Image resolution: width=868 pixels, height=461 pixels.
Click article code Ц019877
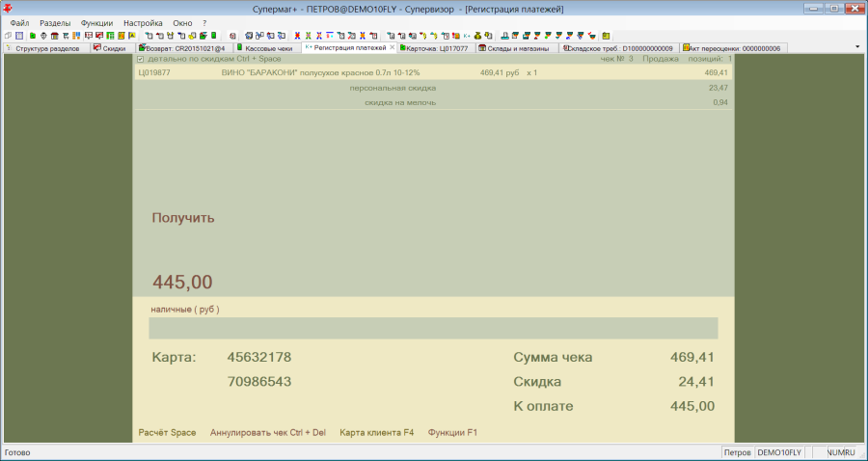click(x=154, y=72)
